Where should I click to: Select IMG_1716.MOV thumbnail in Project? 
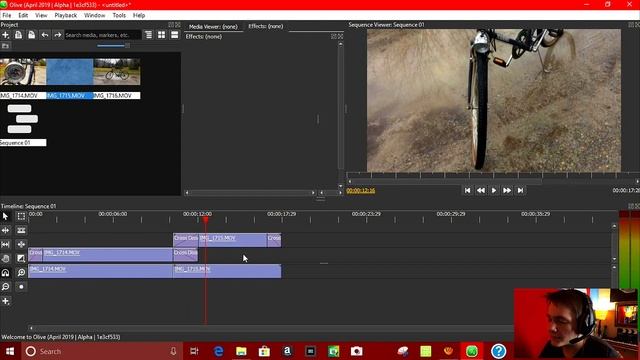pyautogui.click(x=117, y=72)
